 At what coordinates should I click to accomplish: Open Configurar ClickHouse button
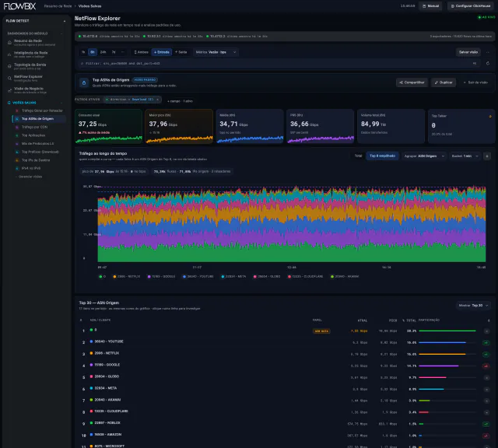(x=471, y=6)
